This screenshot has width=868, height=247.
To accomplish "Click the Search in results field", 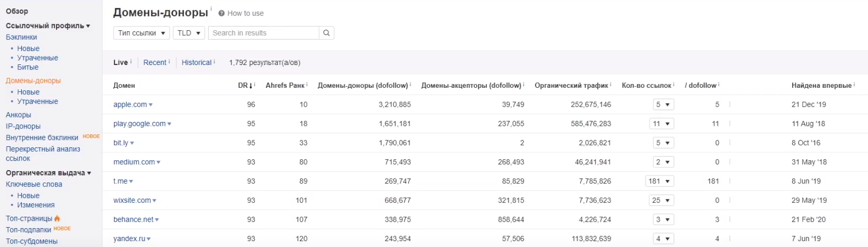I will (x=263, y=33).
